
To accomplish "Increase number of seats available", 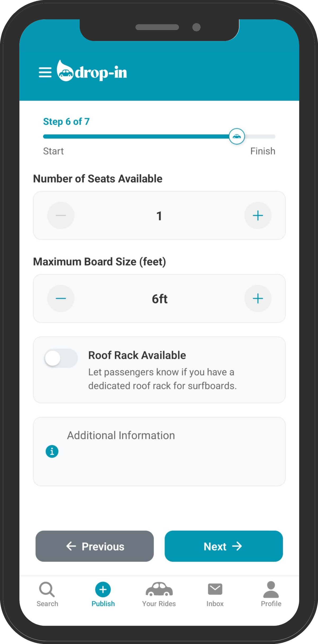I will click(258, 216).
